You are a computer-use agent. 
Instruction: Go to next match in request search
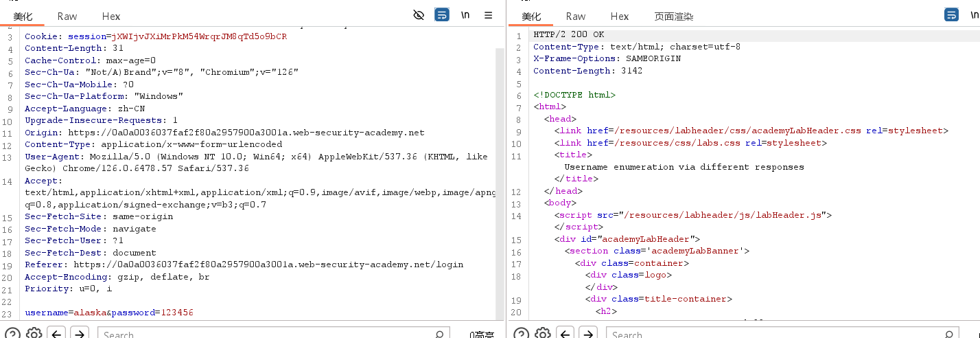pos(80,334)
